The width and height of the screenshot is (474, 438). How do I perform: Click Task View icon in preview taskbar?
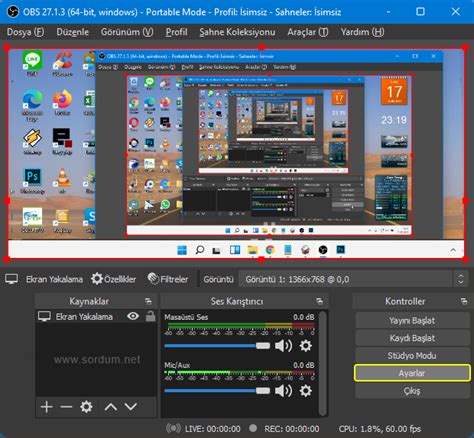(x=217, y=250)
